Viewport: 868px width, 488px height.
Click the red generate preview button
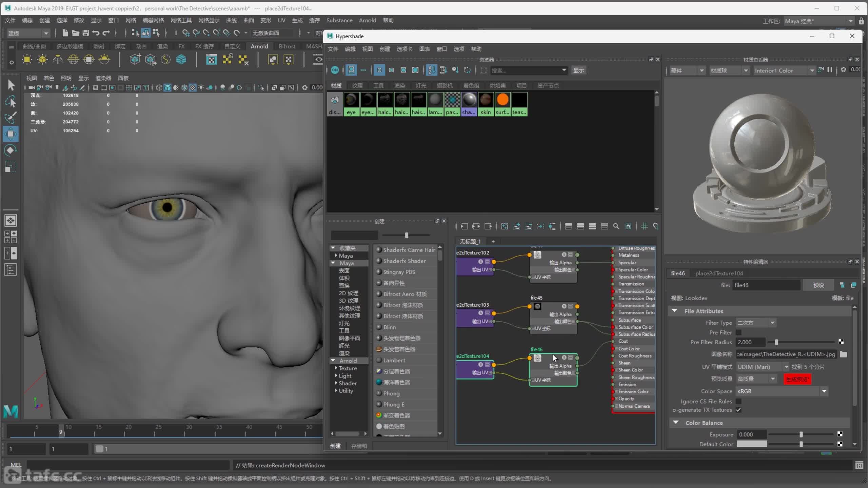(x=797, y=379)
